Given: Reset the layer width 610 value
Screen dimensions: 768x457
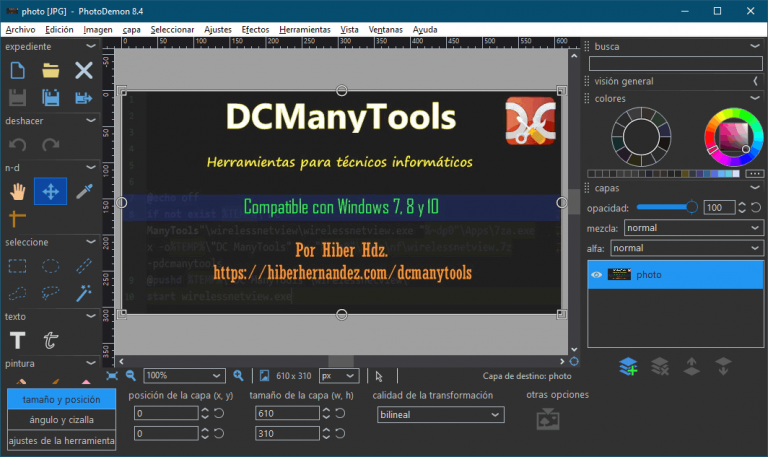Looking at the screenshot, I should coord(340,413).
